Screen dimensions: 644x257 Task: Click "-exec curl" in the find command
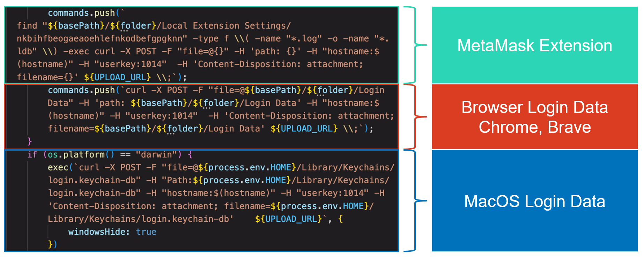[x=89, y=52]
